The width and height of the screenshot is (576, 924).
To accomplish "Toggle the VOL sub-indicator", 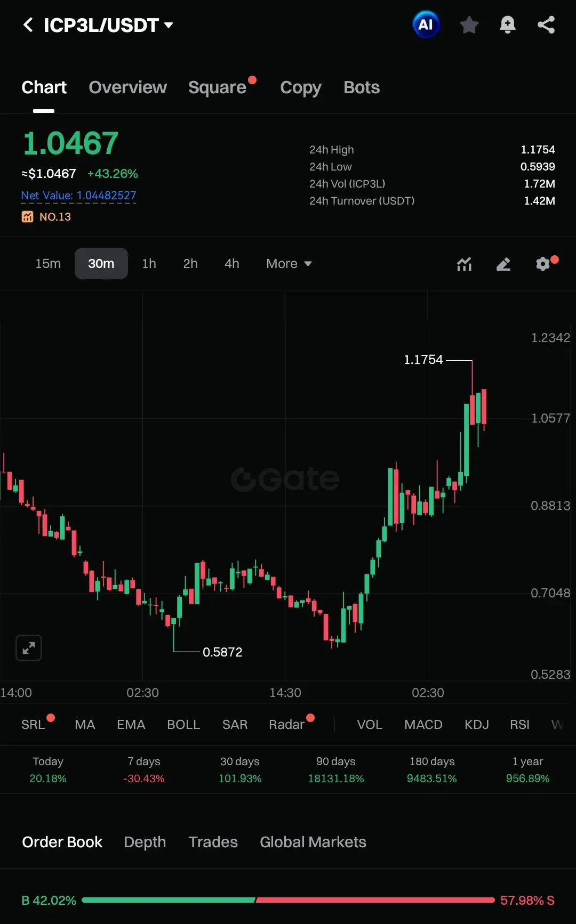I will [370, 725].
